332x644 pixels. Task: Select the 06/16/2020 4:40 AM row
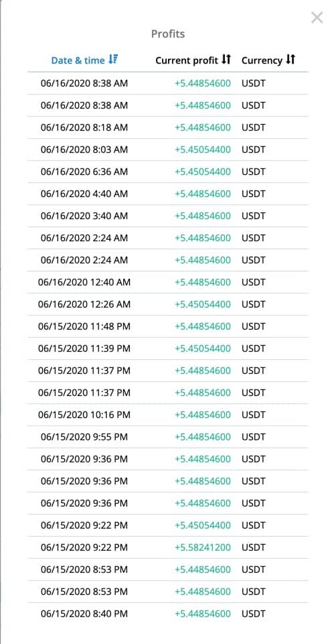click(168, 194)
